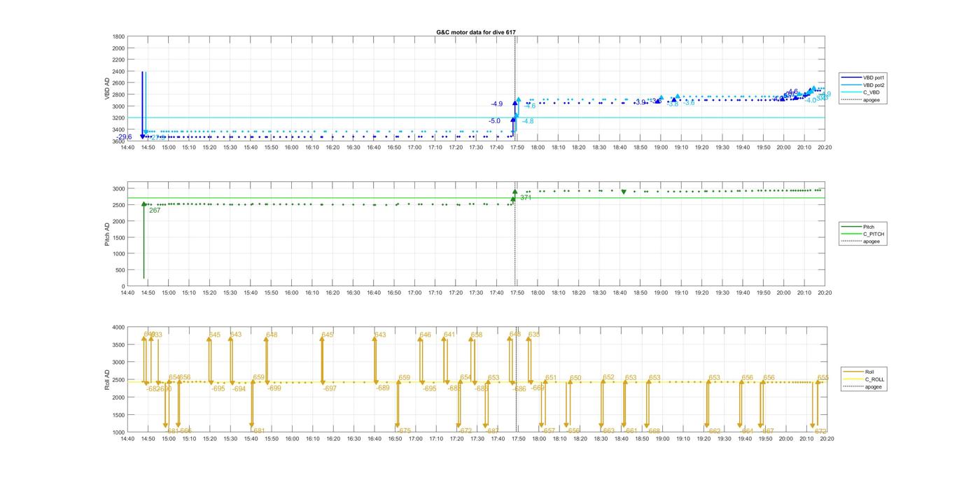
Task: Click the '-657' roll data label
Action: click(548, 431)
